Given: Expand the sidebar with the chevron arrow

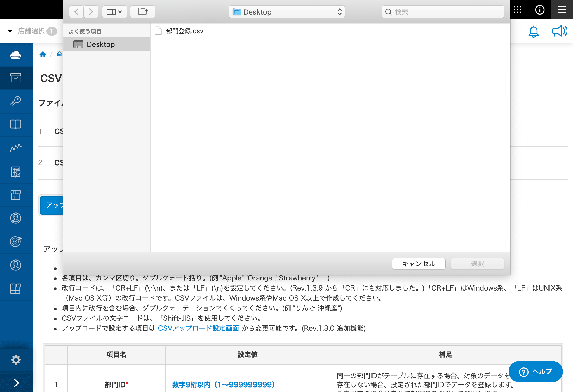Looking at the screenshot, I should pyautogui.click(x=16, y=383).
